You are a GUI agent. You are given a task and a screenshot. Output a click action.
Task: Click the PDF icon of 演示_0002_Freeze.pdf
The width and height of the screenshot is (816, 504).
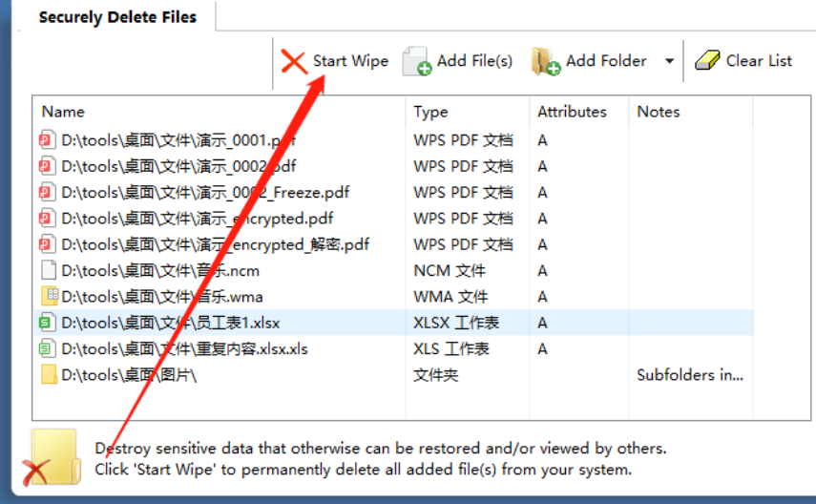47,192
